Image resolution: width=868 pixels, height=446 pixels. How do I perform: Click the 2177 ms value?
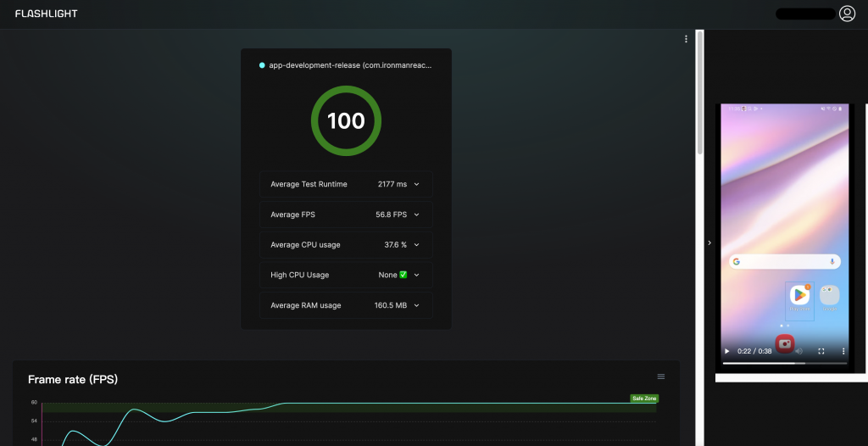[392, 184]
